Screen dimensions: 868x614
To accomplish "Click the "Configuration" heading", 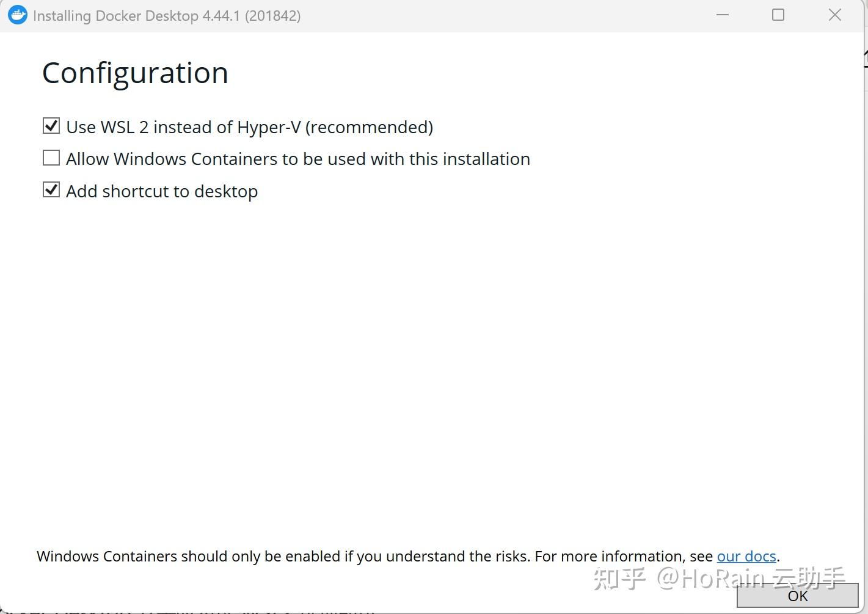I will pos(134,72).
